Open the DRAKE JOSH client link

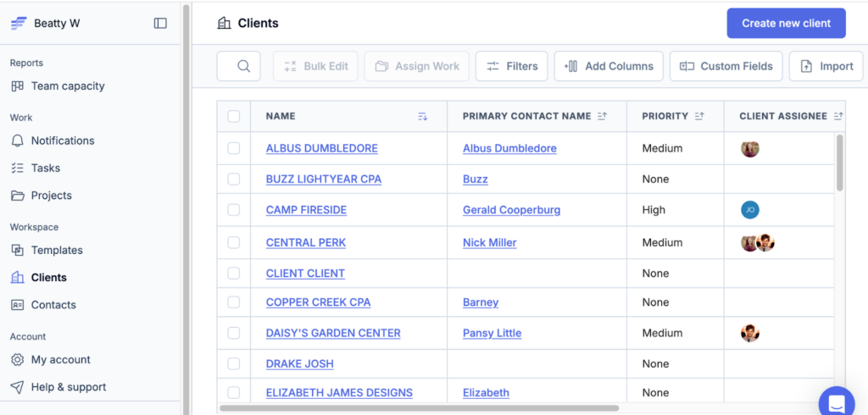299,363
